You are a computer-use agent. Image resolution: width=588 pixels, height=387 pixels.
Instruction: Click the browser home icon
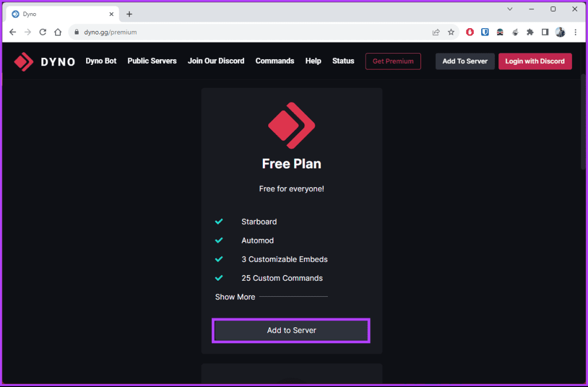pyautogui.click(x=57, y=33)
